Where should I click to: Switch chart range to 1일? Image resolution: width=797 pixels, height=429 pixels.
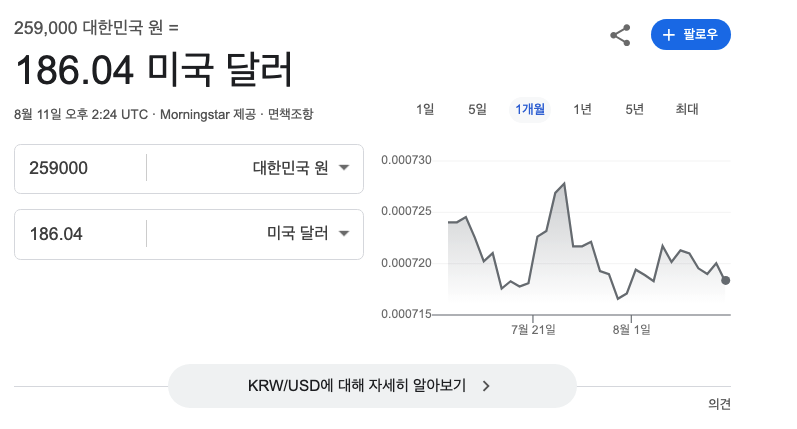click(425, 109)
